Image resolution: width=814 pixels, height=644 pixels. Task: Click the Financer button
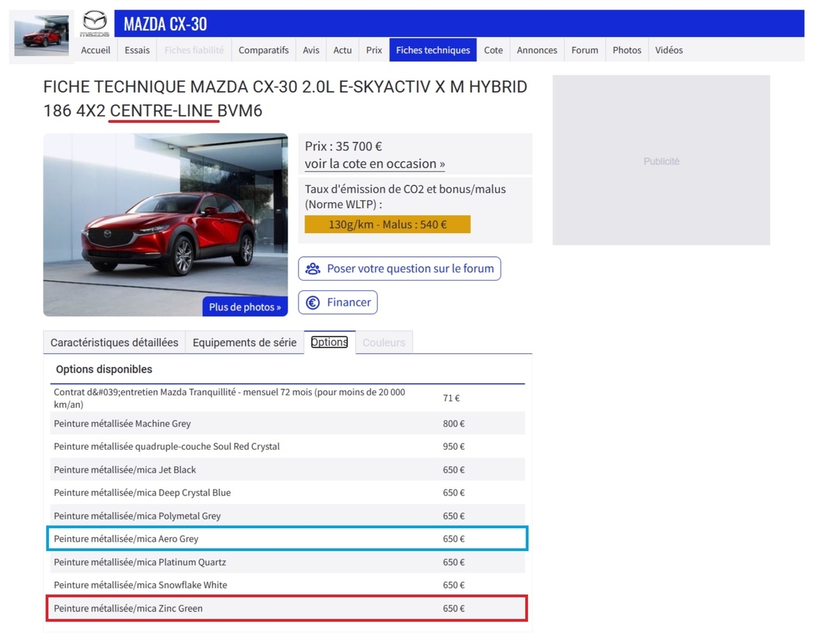tap(338, 302)
